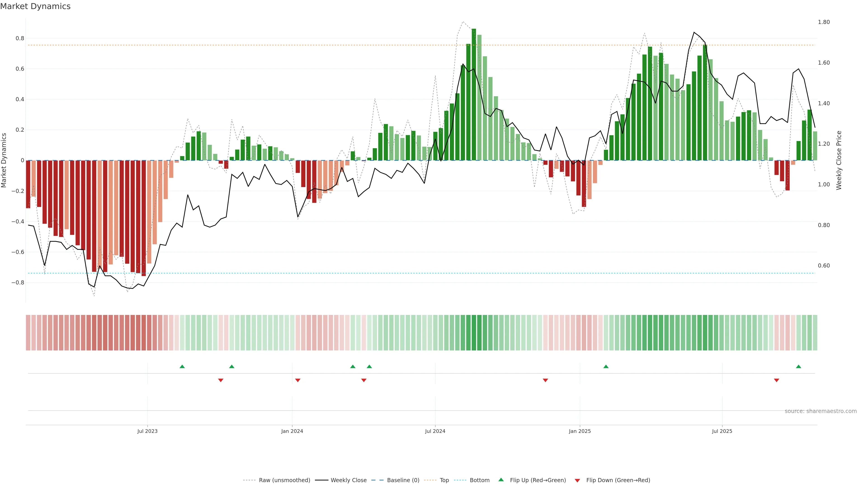This screenshot has width=868, height=488.
Task: Click the Jan 2025 x-axis label
Action: click(x=580, y=431)
